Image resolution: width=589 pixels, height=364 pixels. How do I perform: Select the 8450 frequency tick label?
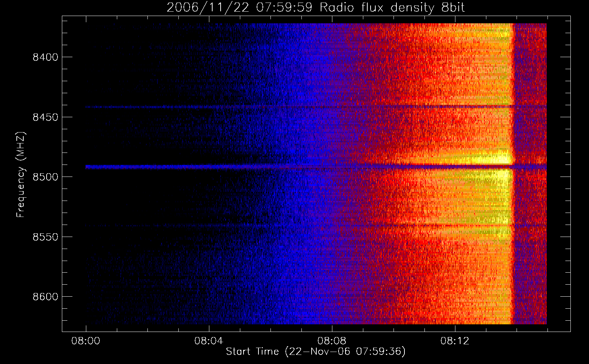tap(46, 117)
